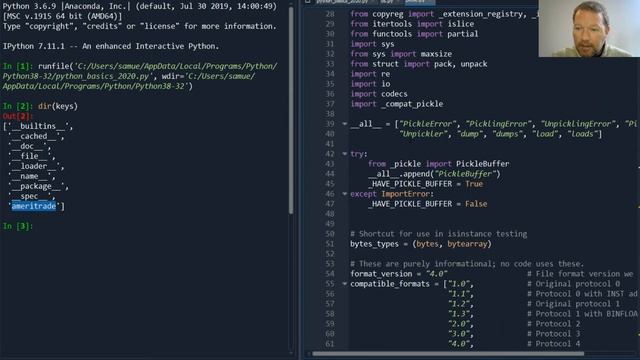Click 'partial' on the functools import line
640x360 pixels.
pos(462,34)
